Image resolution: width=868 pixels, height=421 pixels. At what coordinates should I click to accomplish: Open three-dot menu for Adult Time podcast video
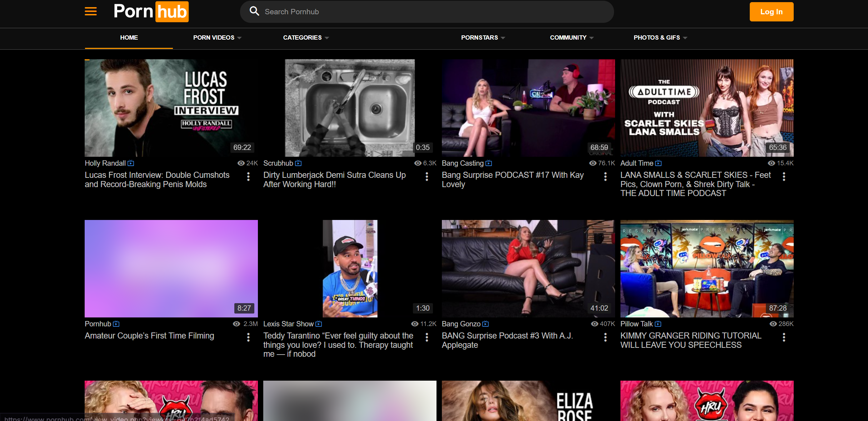[x=784, y=176]
